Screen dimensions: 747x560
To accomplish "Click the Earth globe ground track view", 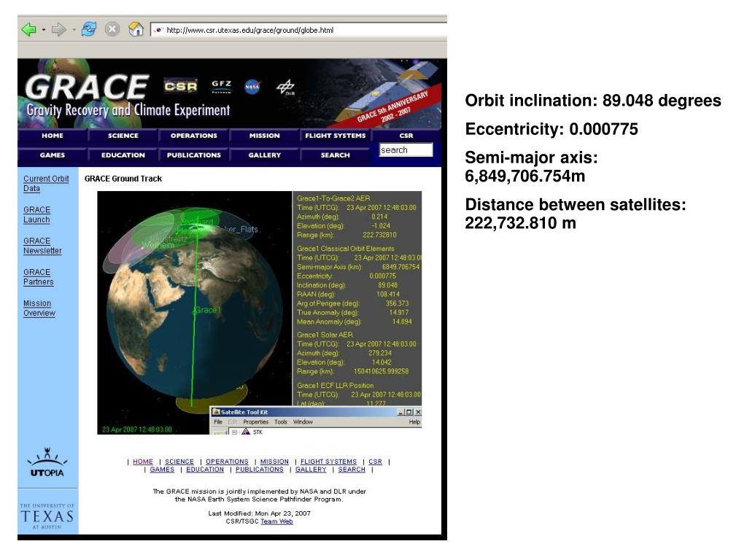I will click(x=194, y=313).
